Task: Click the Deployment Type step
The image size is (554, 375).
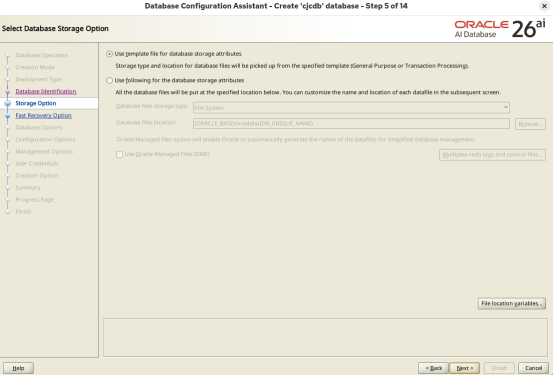Action: 39,79
